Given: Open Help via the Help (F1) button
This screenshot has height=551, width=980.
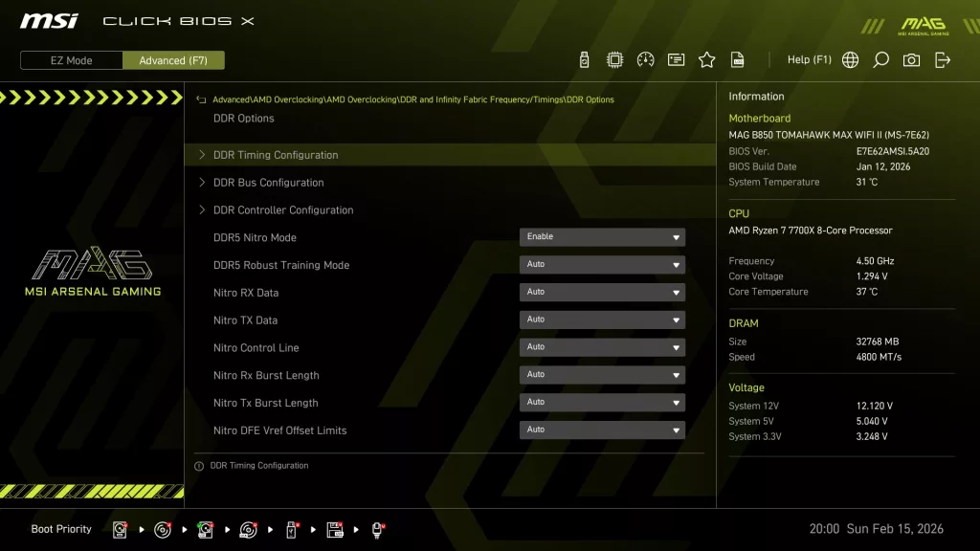Looking at the screenshot, I should pos(810,58).
